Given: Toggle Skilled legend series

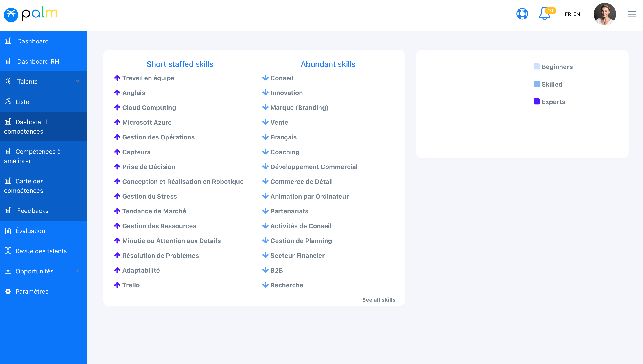Looking at the screenshot, I should pos(552,84).
